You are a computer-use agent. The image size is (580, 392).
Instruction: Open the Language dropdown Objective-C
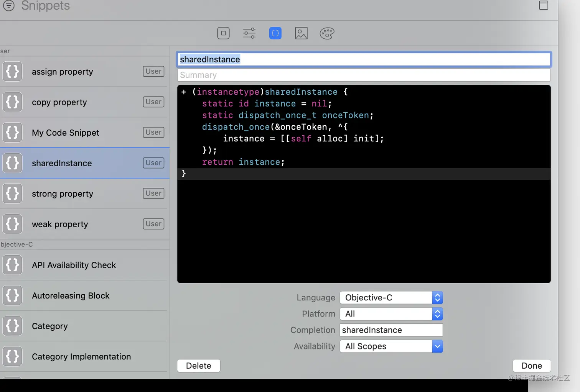click(391, 298)
